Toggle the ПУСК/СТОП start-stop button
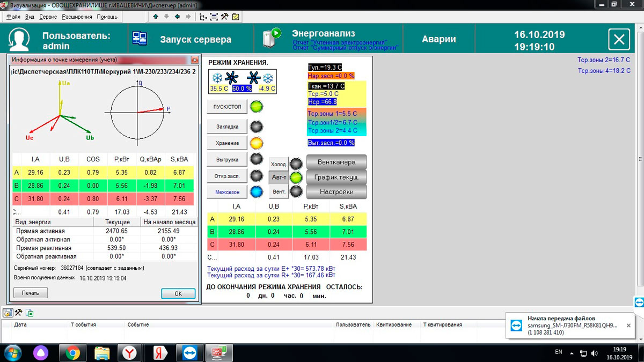The image size is (644, 362). (x=227, y=107)
